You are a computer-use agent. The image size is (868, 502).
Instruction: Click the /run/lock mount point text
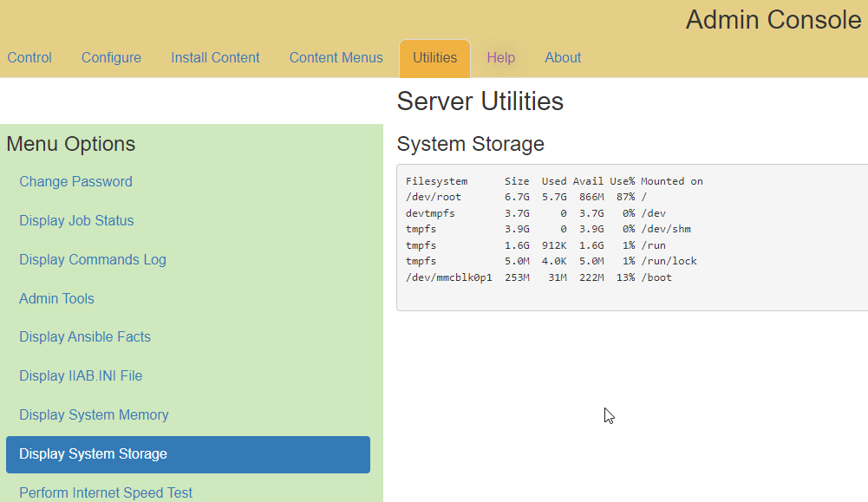tap(669, 261)
